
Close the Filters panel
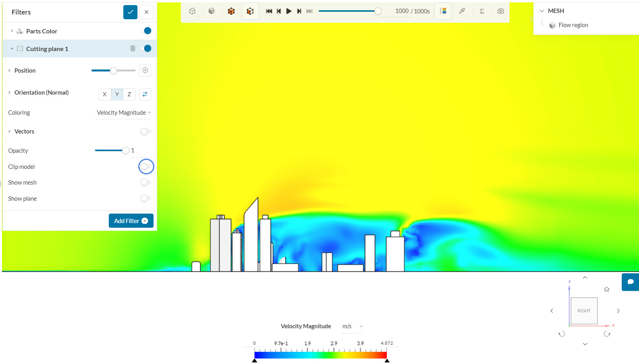(x=146, y=12)
